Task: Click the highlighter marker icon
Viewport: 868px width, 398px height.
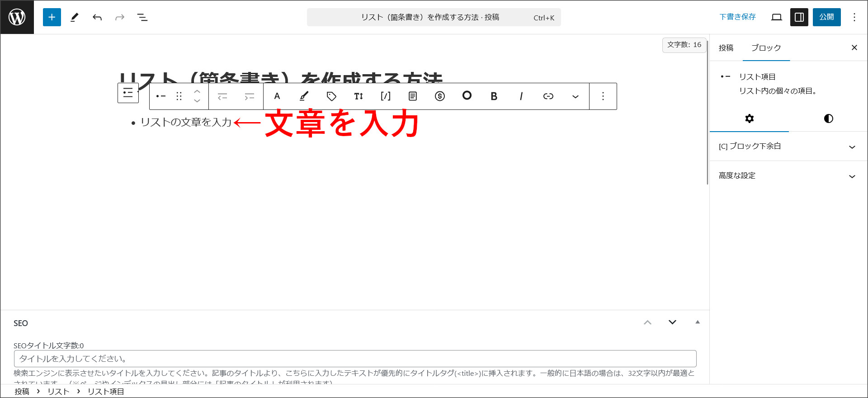Action: (x=304, y=96)
